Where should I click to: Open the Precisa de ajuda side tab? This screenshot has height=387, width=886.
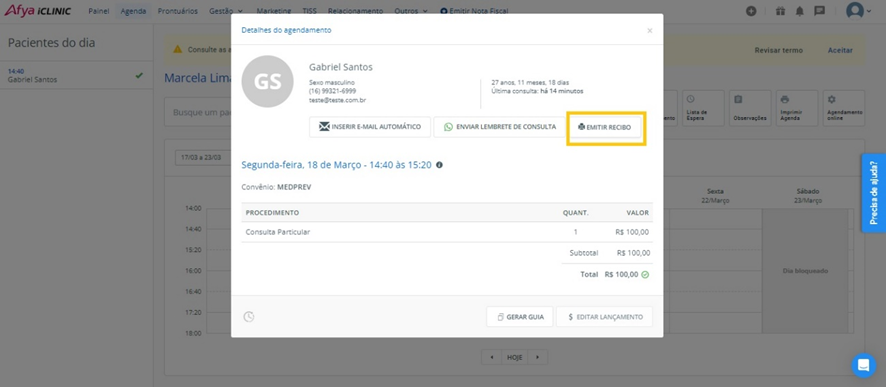pyautogui.click(x=874, y=193)
